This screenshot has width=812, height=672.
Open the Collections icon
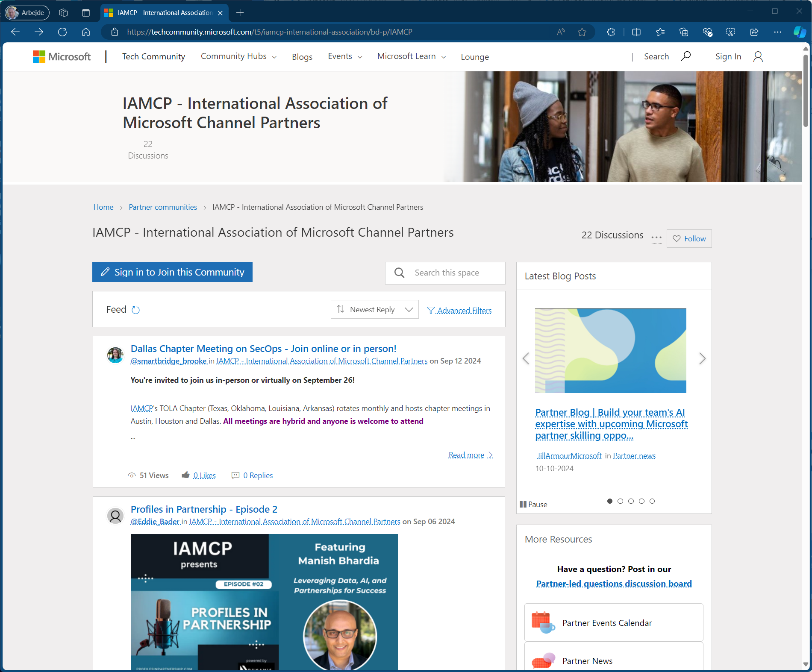click(684, 32)
